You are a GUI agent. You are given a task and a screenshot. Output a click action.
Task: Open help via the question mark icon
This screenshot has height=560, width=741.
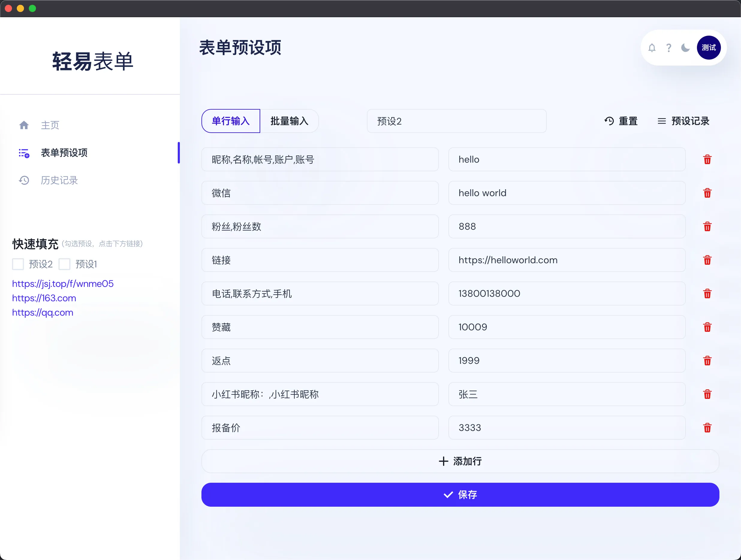point(669,48)
